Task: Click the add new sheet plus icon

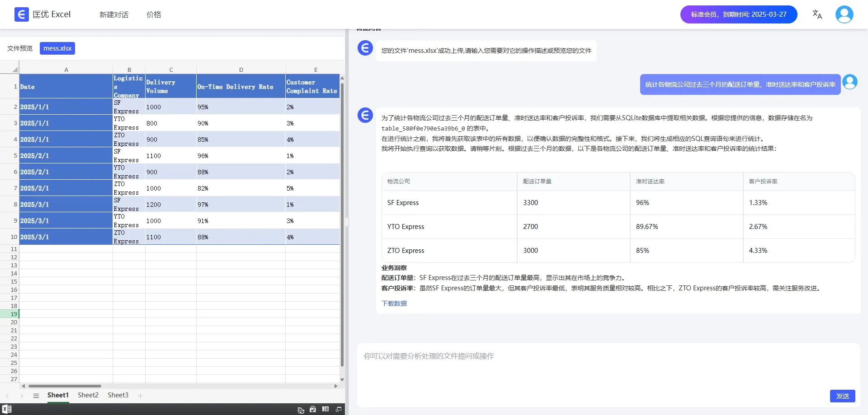Action: (x=140, y=396)
